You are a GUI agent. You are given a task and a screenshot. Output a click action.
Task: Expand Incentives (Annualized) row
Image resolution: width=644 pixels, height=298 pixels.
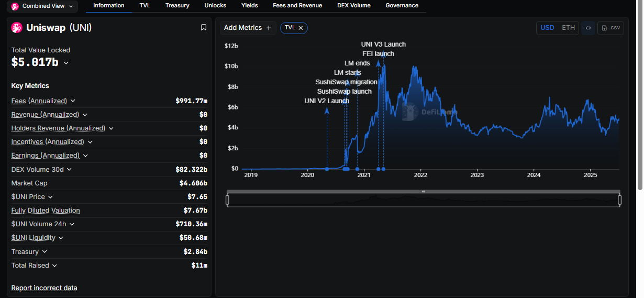(x=90, y=142)
